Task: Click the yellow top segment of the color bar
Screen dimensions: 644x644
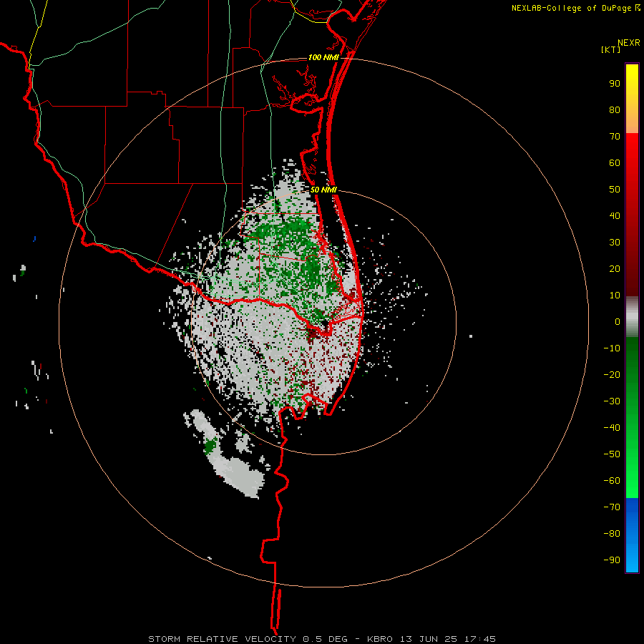Action: pos(632,99)
